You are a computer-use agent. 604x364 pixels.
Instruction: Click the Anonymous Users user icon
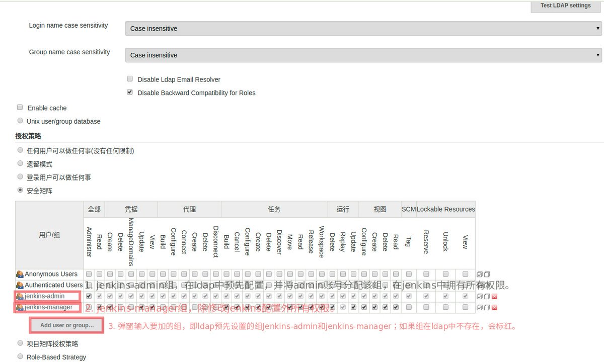(x=20, y=274)
